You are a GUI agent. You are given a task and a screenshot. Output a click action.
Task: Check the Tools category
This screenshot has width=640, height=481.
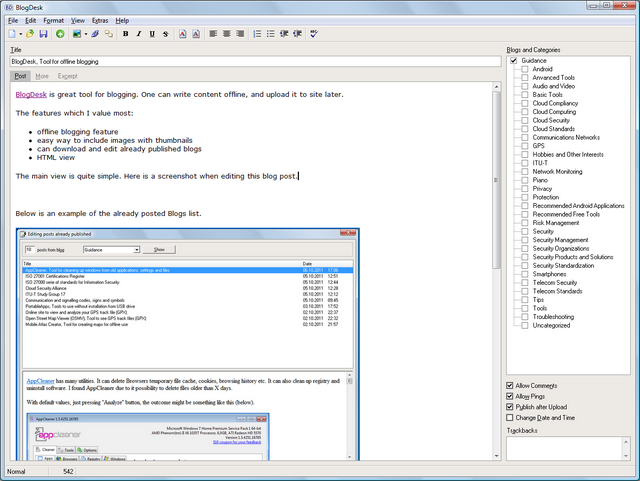point(524,308)
